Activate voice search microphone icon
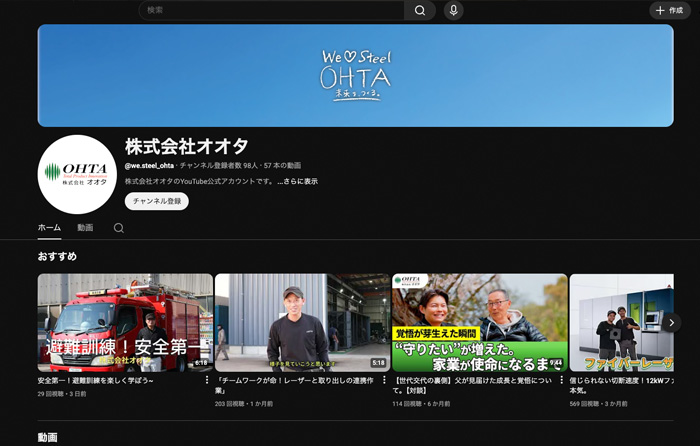 pos(453,10)
